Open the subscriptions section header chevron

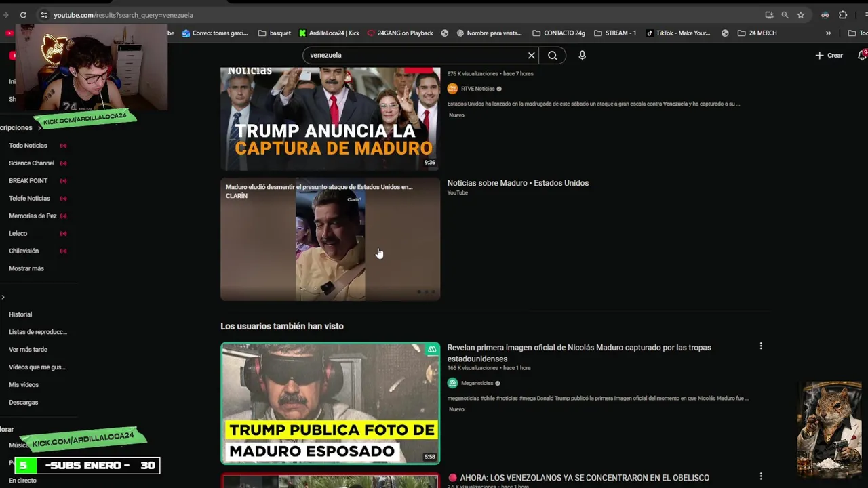click(39, 127)
